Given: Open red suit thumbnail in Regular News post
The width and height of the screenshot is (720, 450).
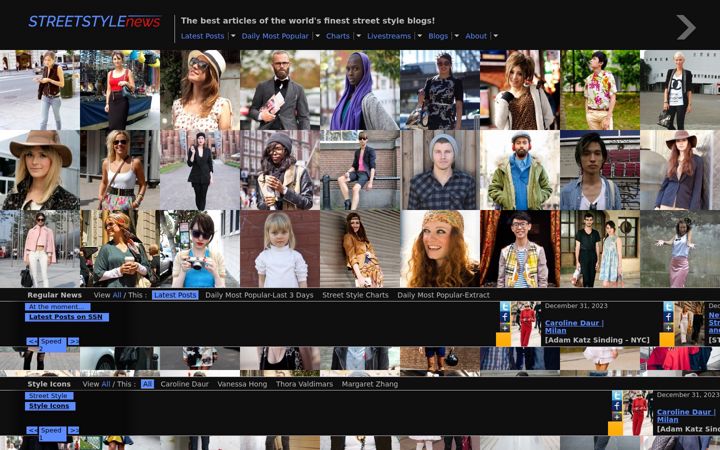Looking at the screenshot, I should pyautogui.click(x=526, y=324).
